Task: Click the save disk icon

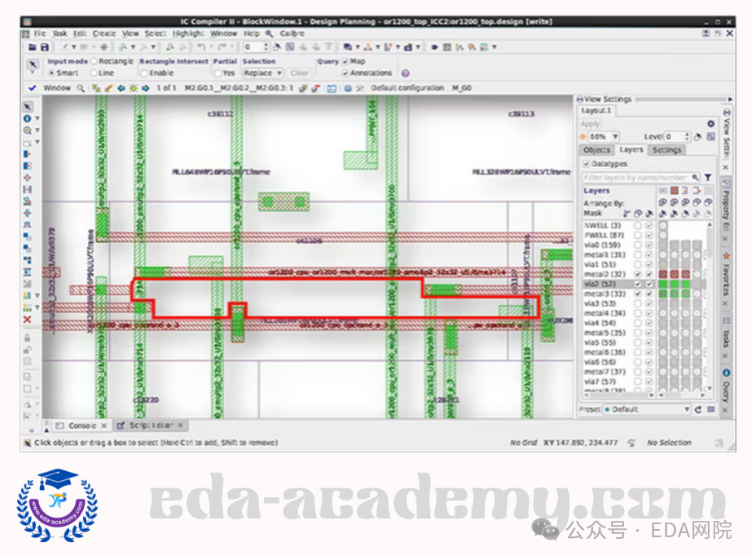Action: (45, 47)
